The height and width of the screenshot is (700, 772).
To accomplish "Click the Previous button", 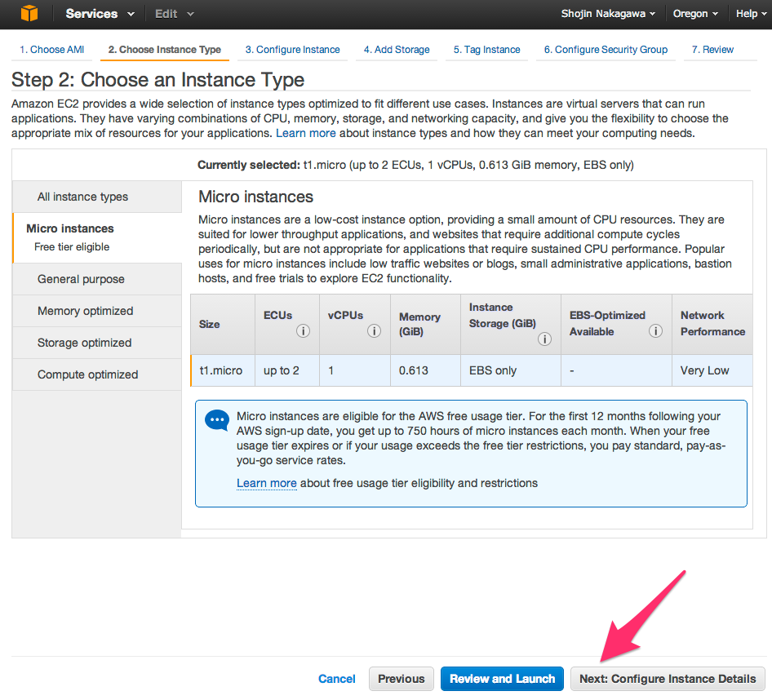I will point(402,679).
